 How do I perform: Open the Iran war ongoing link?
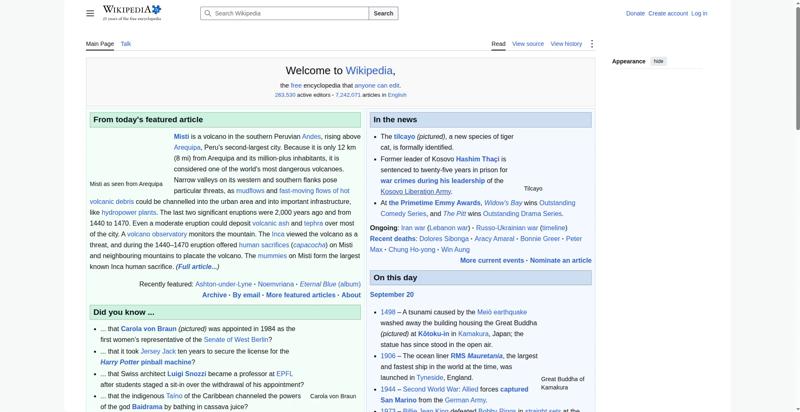(413, 228)
